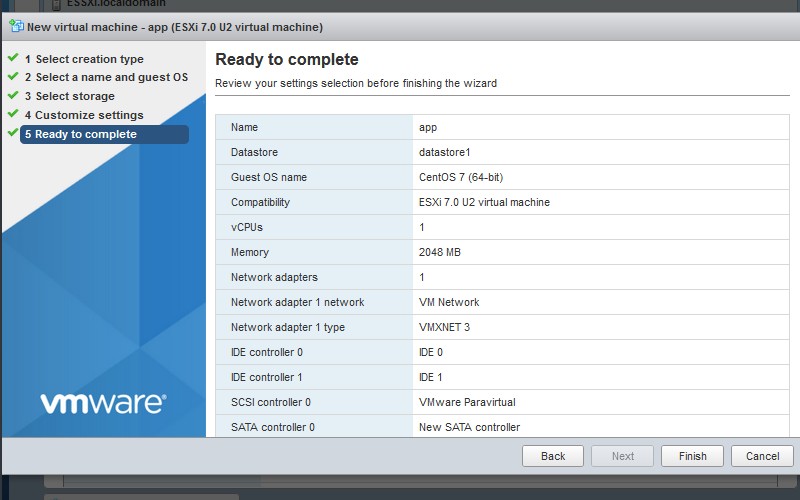This screenshot has height=500, width=800.
Task: Click the 'Review your settings selection' subtitle
Action: 356,83
